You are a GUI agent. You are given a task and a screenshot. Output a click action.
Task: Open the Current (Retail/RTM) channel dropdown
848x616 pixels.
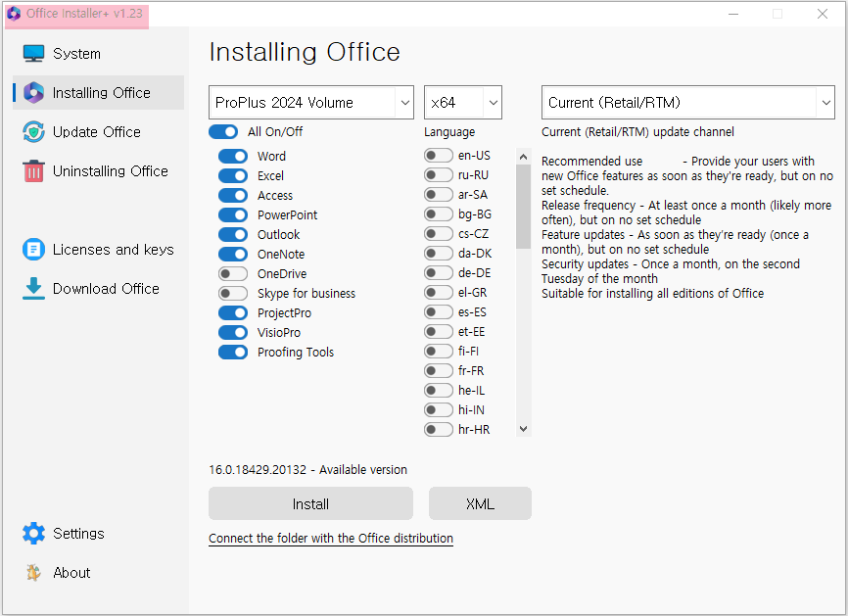[688, 102]
